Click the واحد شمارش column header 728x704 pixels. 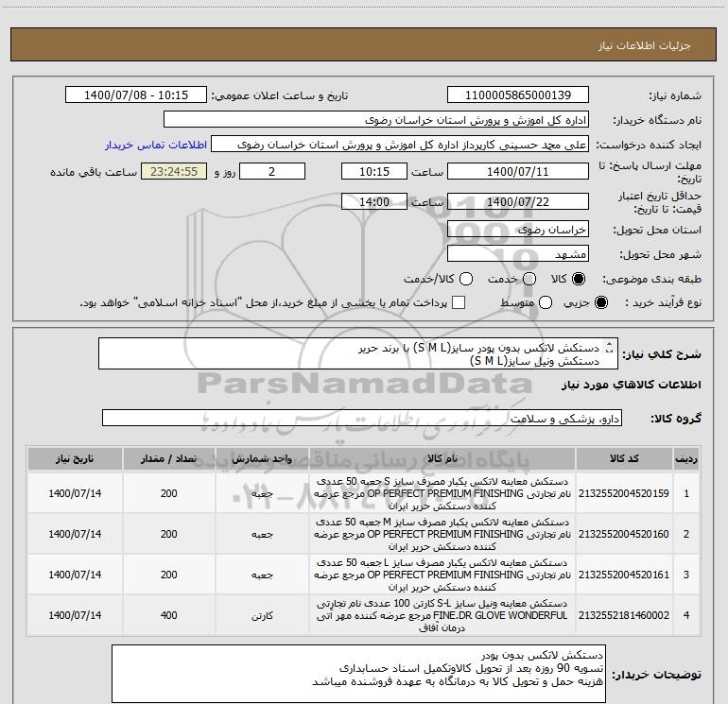pyautogui.click(x=262, y=459)
